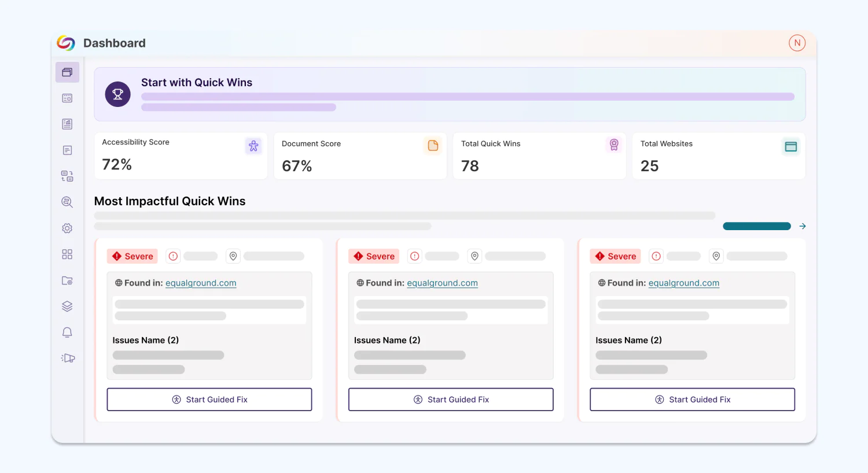This screenshot has width=868, height=473.
Task: Click the accessibility figure icon on Accessibility Score
Action: coord(253,146)
